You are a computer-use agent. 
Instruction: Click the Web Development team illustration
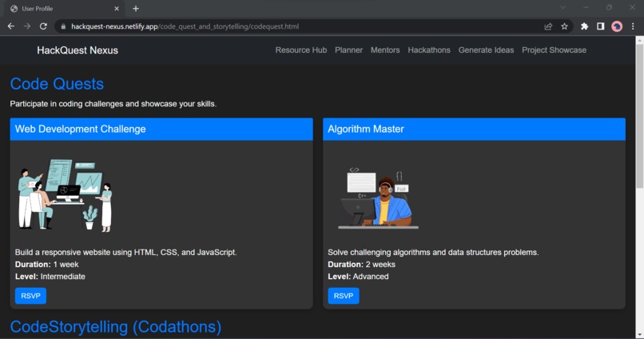tap(66, 196)
